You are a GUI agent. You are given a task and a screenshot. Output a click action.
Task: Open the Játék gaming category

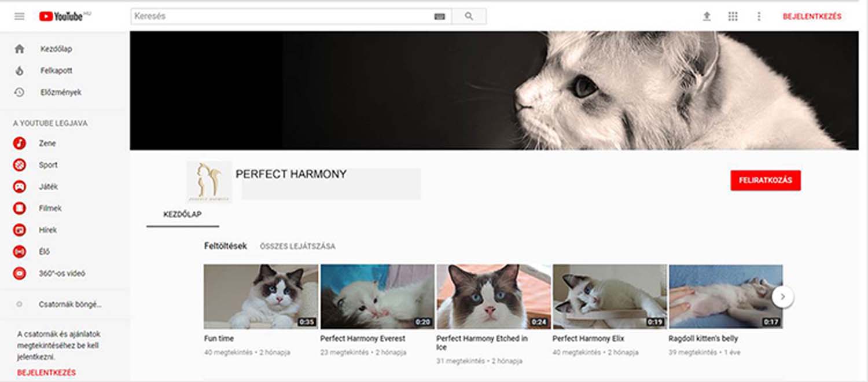point(48,186)
